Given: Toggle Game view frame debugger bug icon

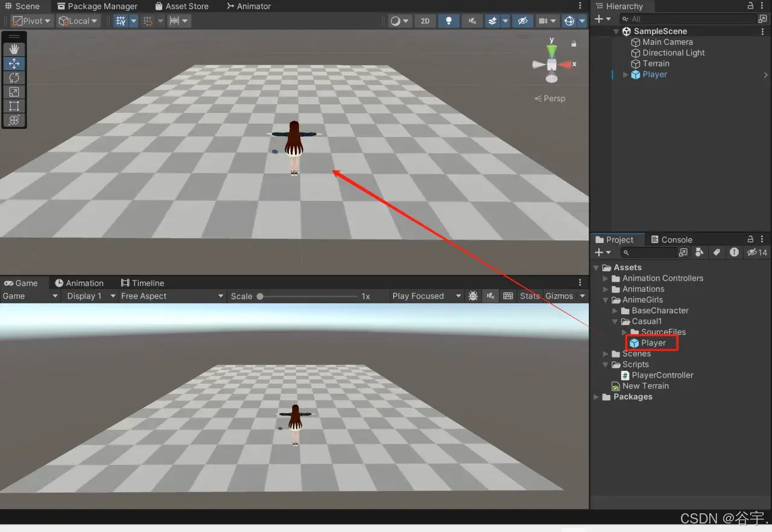Looking at the screenshot, I should pyautogui.click(x=473, y=296).
